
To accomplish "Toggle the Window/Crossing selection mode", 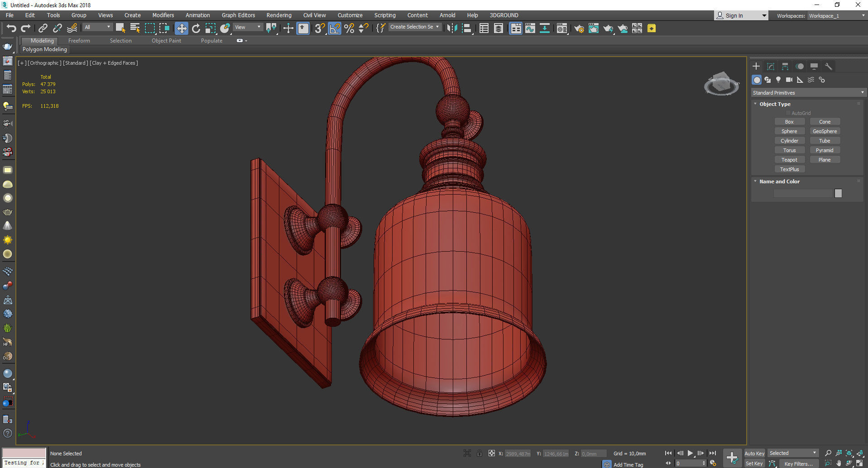I will point(164,28).
